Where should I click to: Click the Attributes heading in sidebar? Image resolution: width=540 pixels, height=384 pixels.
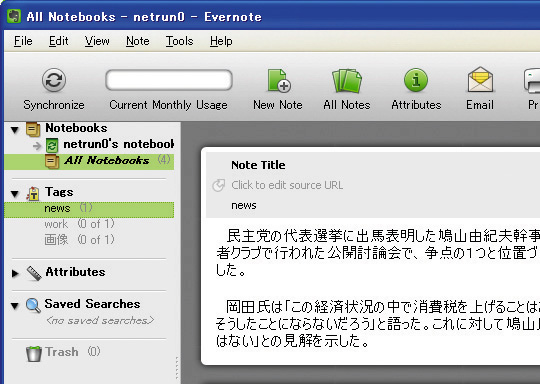point(75,272)
